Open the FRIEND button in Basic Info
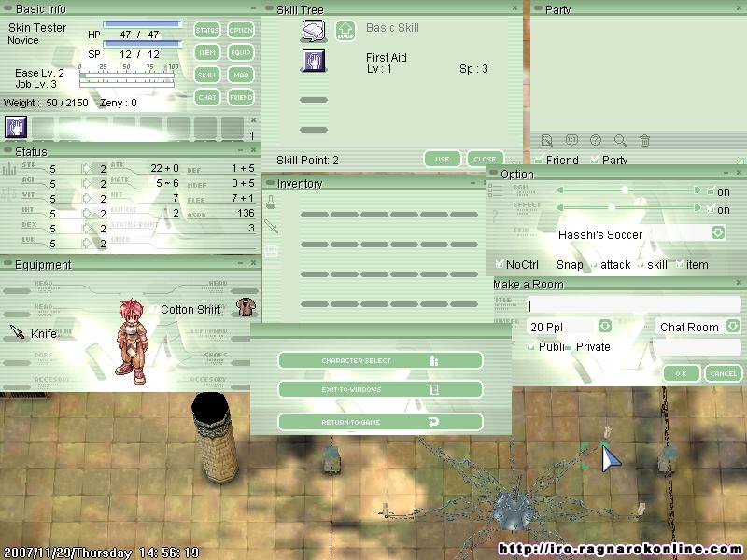747x560 pixels. coord(241,97)
